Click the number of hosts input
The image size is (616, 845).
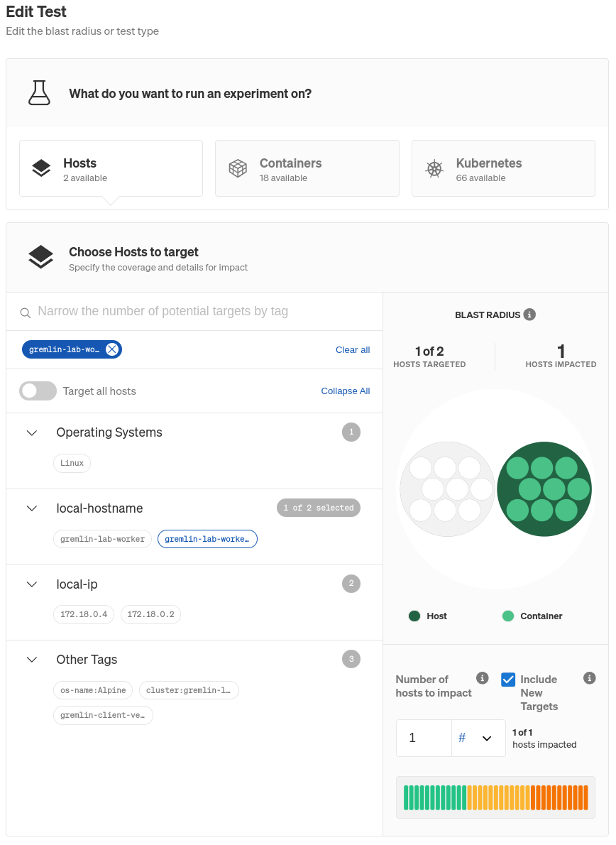point(424,738)
